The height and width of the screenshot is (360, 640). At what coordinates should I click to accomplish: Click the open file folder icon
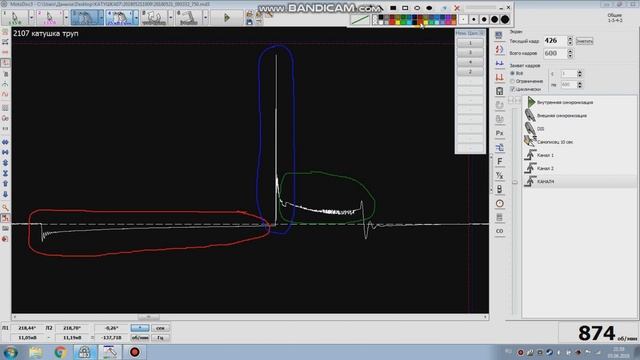point(249,14)
